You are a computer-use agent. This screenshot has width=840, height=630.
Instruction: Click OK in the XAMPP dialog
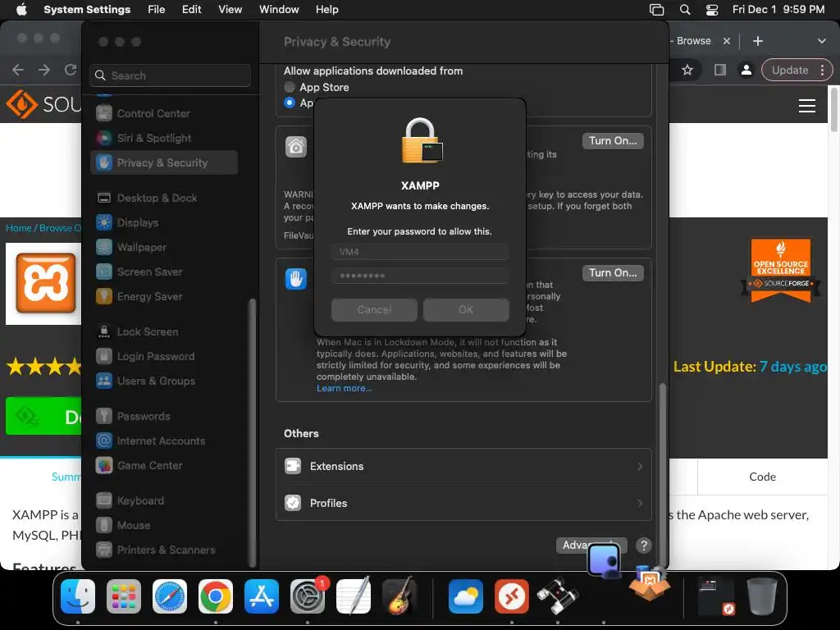pos(466,309)
